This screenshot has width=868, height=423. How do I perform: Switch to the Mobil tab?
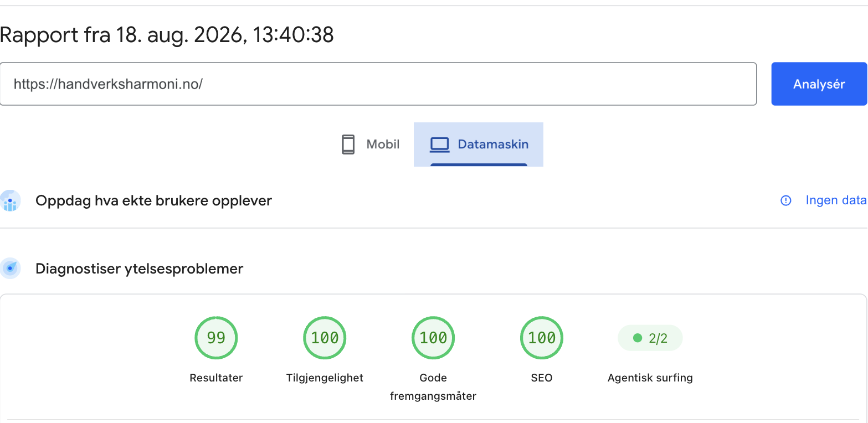click(x=370, y=145)
